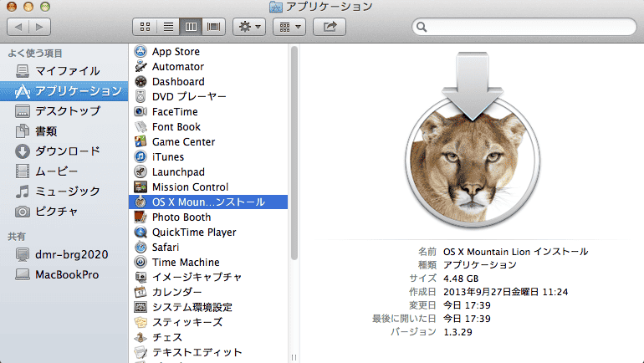Viewport: 644px width, 363px height.
Task: Select shared computer dmr-brg2020
Action: click(x=64, y=254)
